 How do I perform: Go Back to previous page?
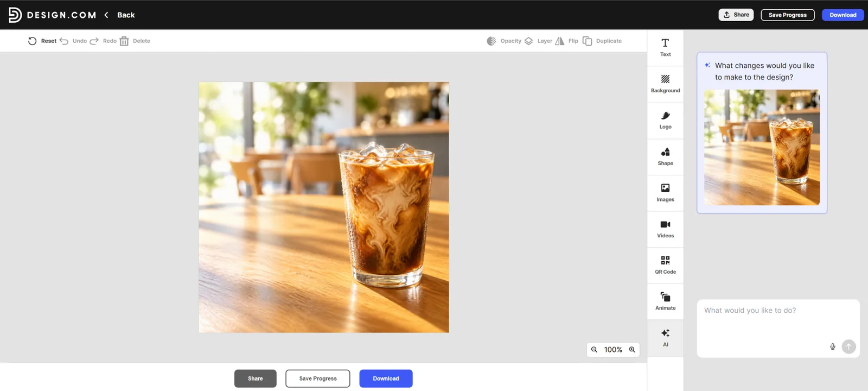point(119,15)
